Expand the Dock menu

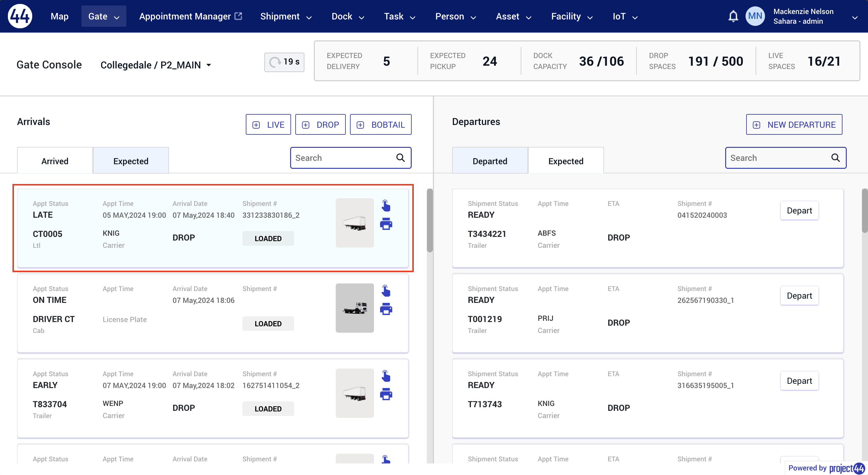click(x=348, y=16)
